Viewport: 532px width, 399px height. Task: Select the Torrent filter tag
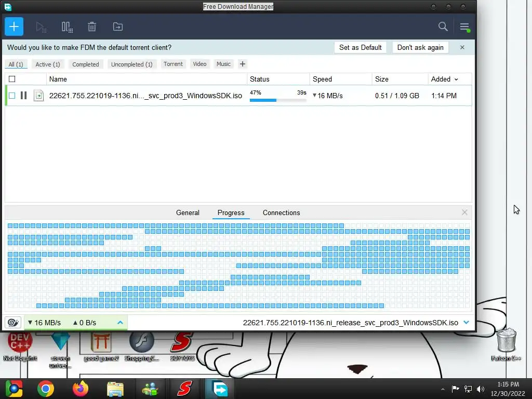[173, 64]
